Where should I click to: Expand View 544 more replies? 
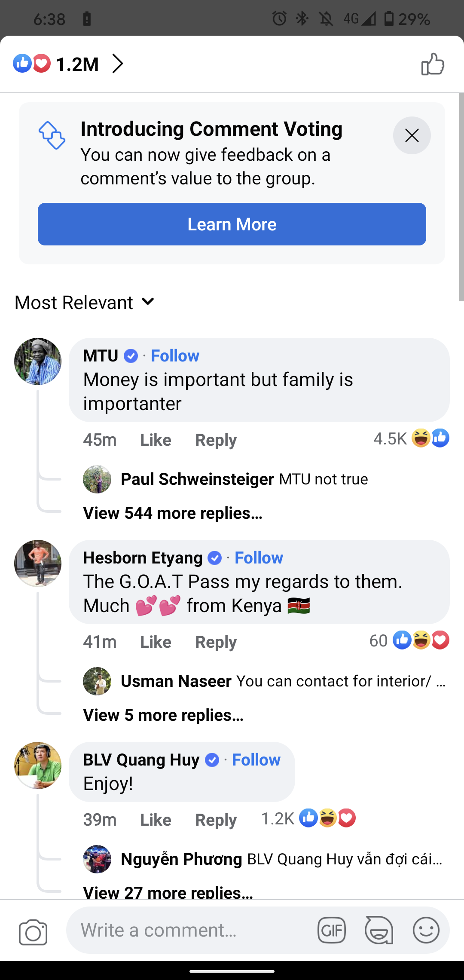tap(173, 513)
